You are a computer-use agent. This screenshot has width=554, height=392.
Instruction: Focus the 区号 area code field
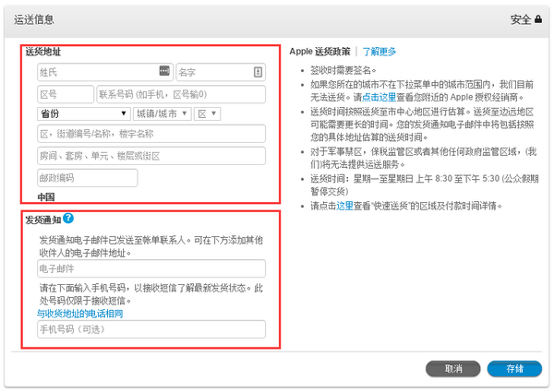click(66, 94)
